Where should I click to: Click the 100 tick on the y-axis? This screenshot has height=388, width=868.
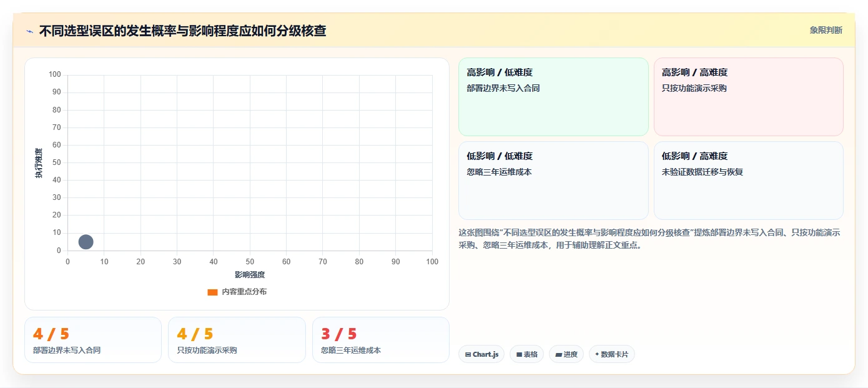(55, 75)
